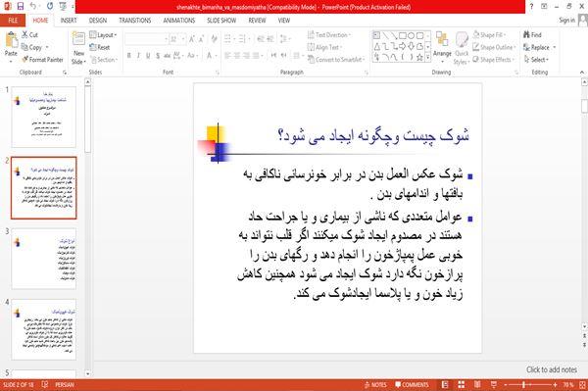Click Shape Effects button

tap(494, 60)
